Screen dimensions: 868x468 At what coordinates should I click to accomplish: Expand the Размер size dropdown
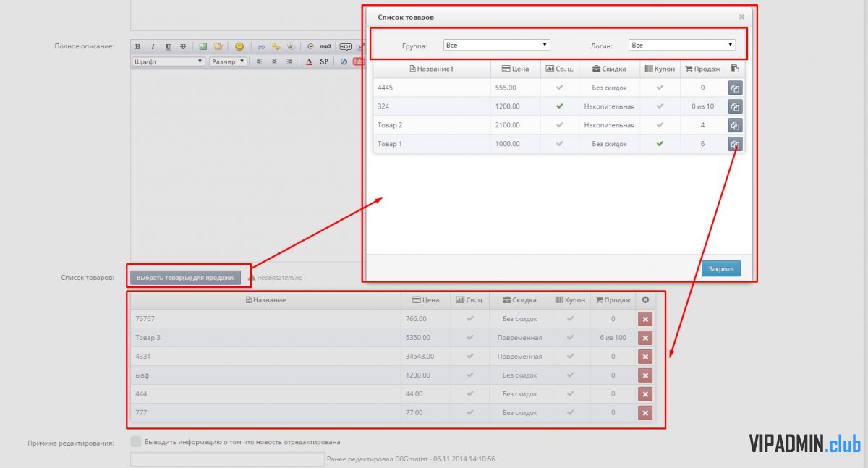click(x=228, y=62)
